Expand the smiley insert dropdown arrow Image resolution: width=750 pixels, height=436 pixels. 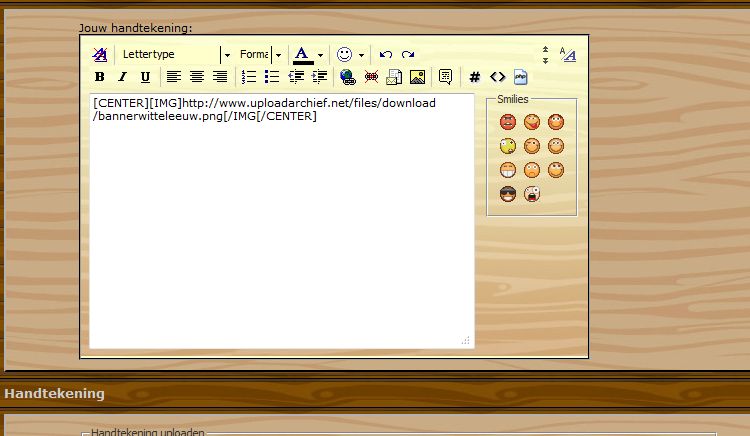coord(361,54)
